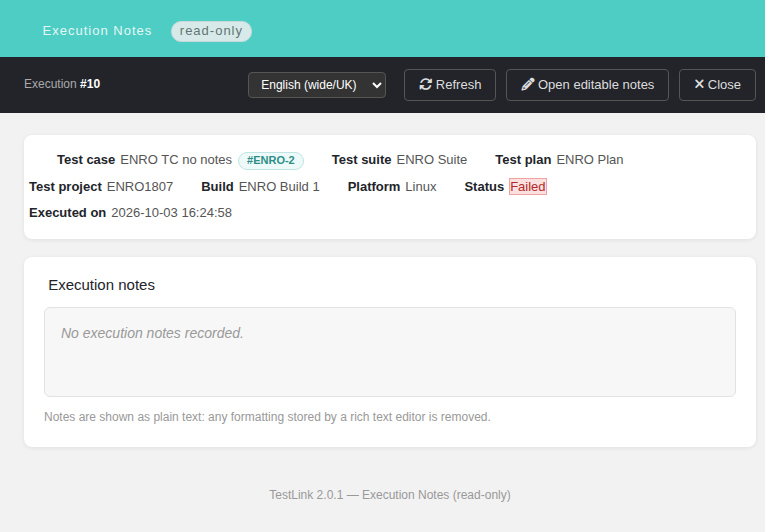The height and width of the screenshot is (532, 765).
Task: Click the Refresh button label
Action: 458,85
